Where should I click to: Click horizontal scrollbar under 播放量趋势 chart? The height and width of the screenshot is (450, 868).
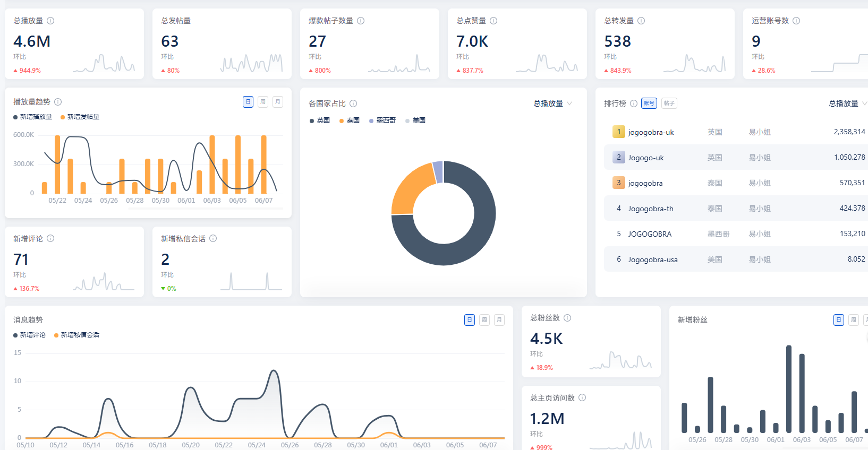tap(205, 209)
